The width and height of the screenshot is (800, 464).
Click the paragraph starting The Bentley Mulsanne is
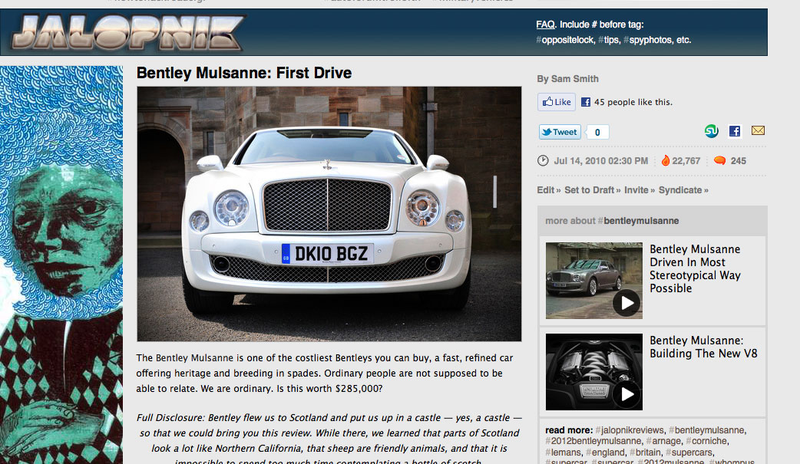pyautogui.click(x=324, y=373)
